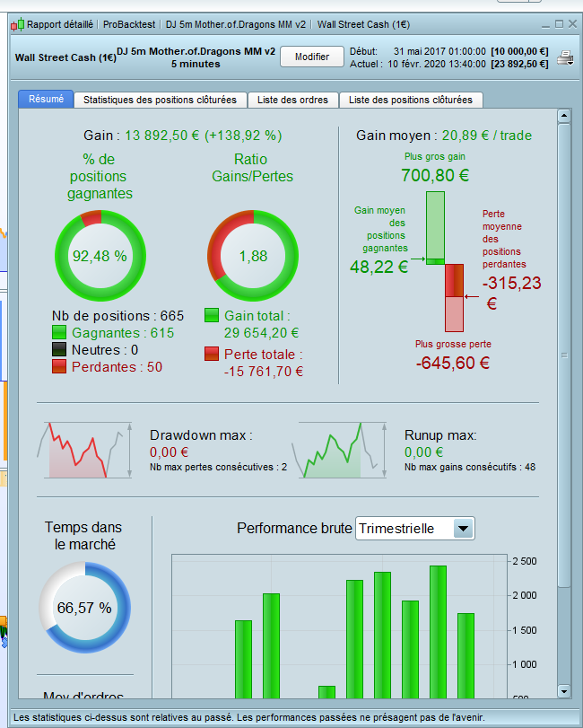The image size is (583, 728).
Task: Click the Modifier button
Action: (312, 57)
